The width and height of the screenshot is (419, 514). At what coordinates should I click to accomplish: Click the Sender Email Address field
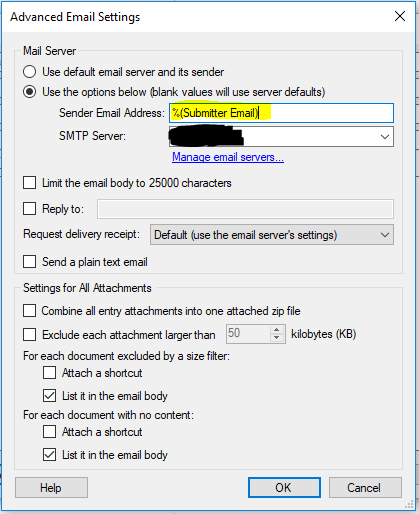coord(281,113)
